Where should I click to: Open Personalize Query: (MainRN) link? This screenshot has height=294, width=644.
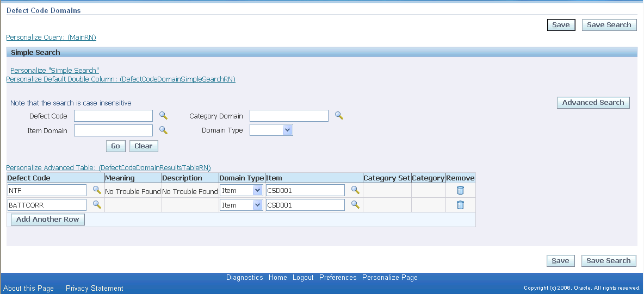51,37
